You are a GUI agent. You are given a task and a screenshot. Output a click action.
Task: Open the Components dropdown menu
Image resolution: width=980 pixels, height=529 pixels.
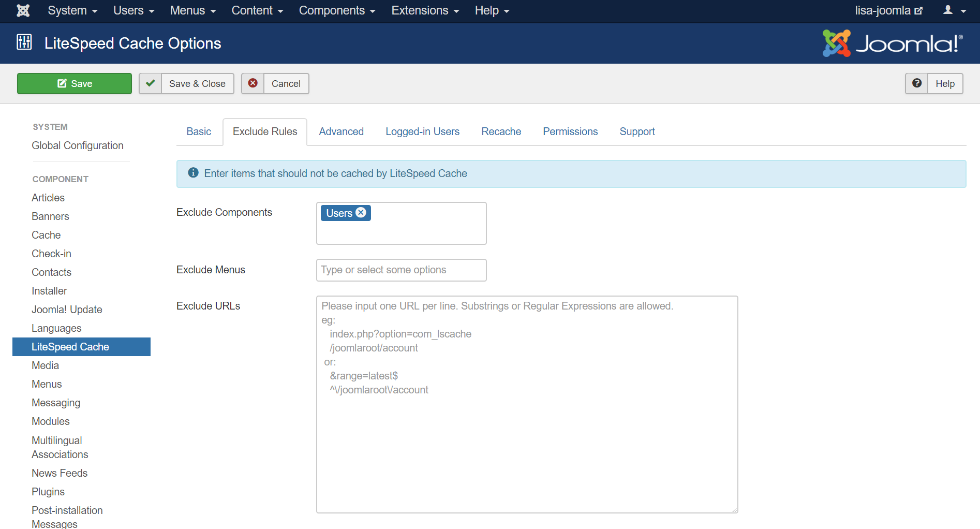pos(337,10)
